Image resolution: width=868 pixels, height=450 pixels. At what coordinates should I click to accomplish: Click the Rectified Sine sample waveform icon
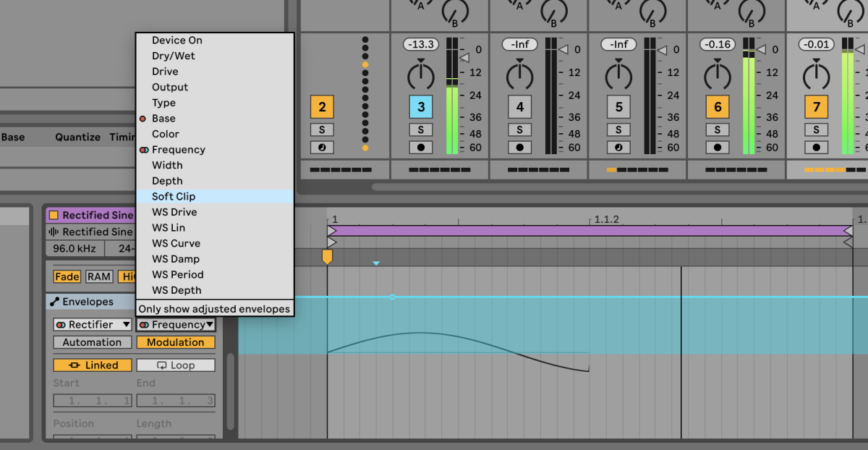54,232
